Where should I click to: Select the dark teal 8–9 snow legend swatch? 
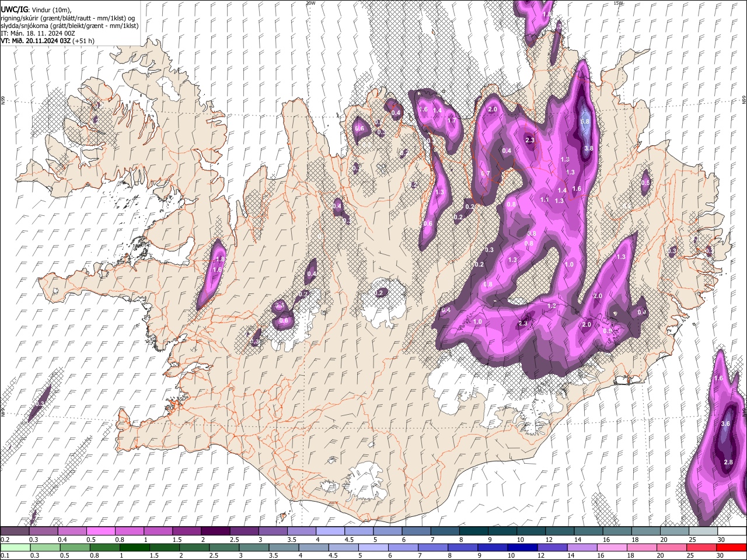pyautogui.click(x=474, y=531)
